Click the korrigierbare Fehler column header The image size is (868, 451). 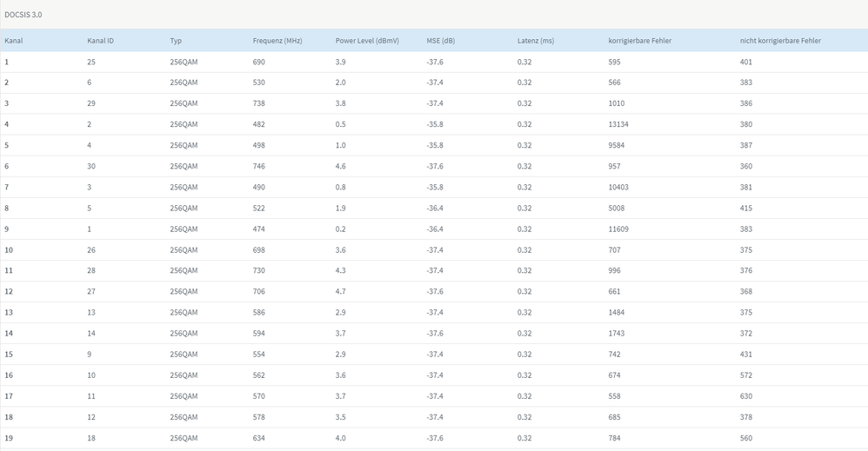click(639, 41)
